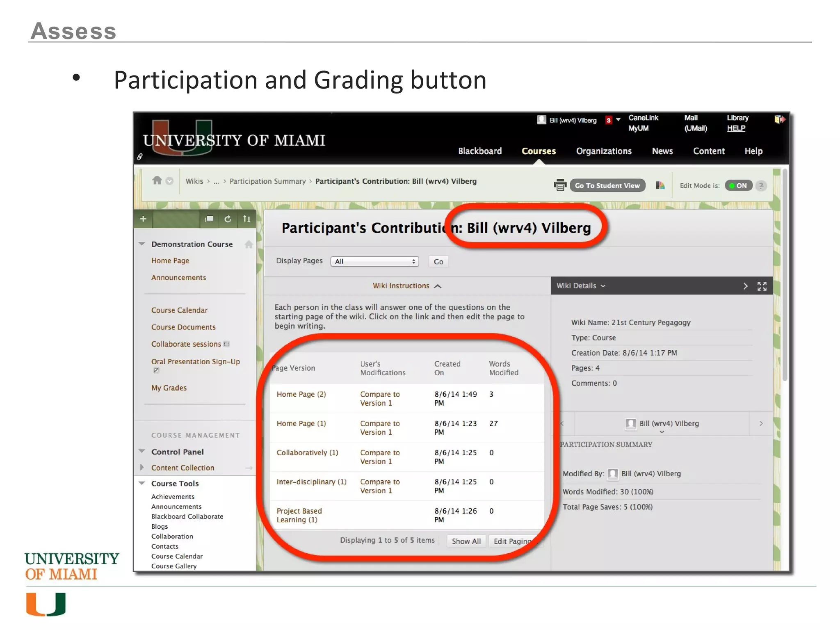Click Go To Student View button
The width and height of the screenshot is (840, 630).
pyautogui.click(x=607, y=185)
